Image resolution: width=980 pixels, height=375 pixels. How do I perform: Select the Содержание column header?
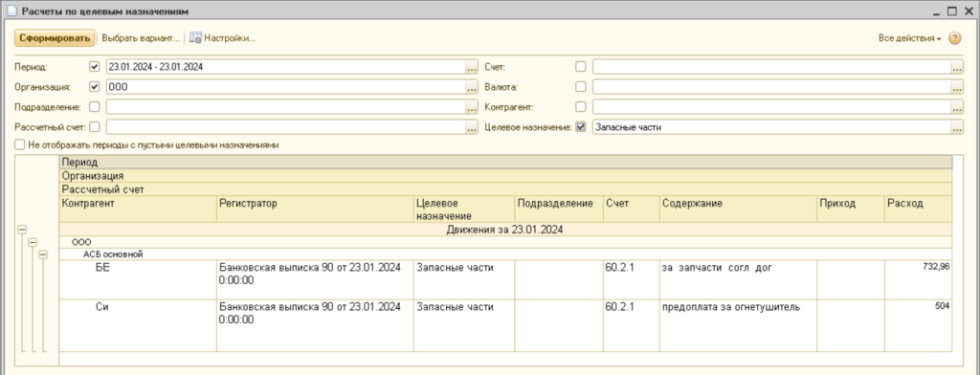coord(738,210)
